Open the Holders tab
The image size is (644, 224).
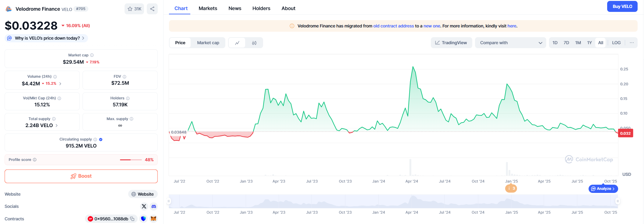[x=261, y=8]
